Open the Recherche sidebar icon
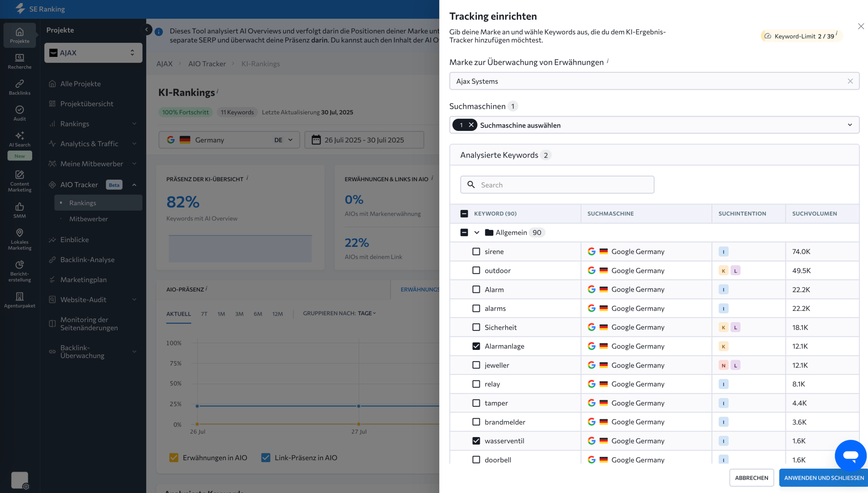The width and height of the screenshot is (868, 493). 20,61
